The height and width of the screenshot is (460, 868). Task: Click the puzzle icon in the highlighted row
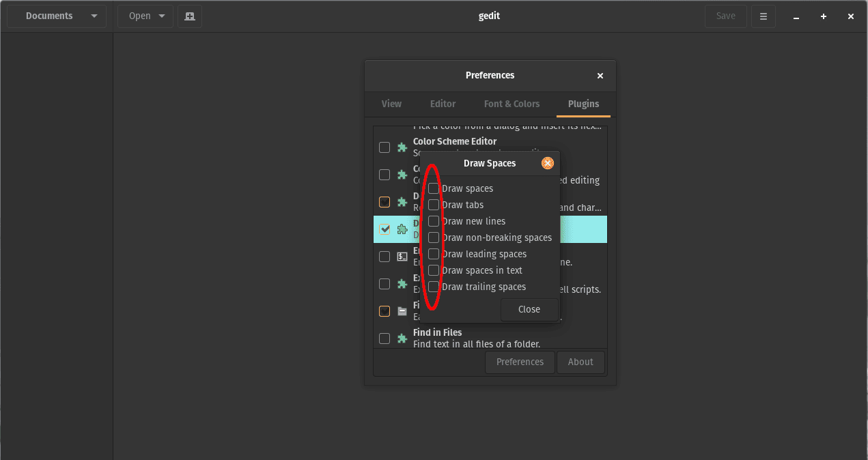pyautogui.click(x=402, y=229)
